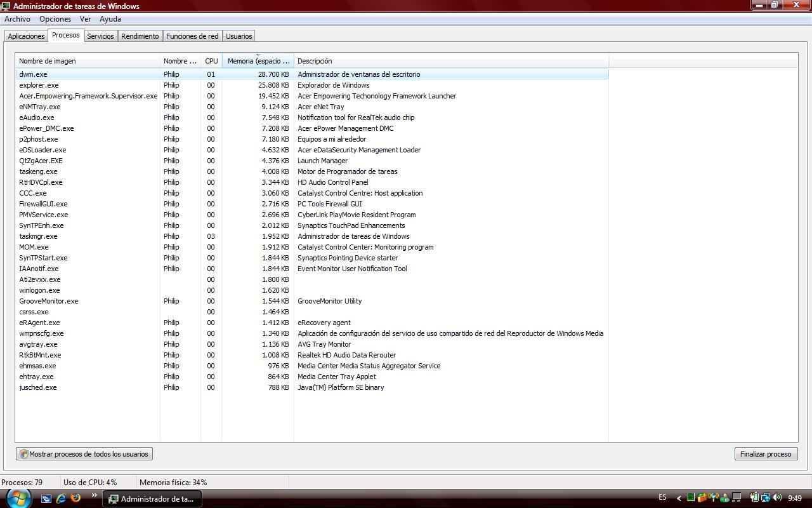The height and width of the screenshot is (508, 812).
Task: Click the green CPU meter tray icon
Action: pos(691,498)
